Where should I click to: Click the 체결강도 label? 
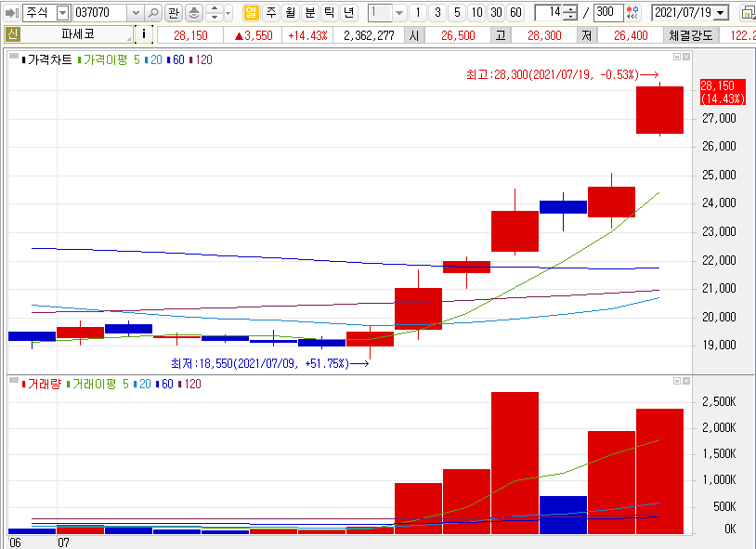(690, 35)
